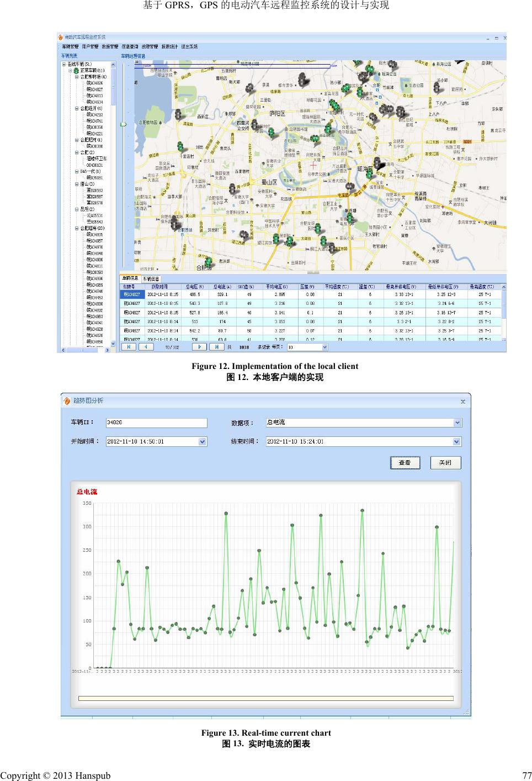Image resolution: width=532 pixels, height=781 pixels.
Task: Open the records per page dropdown
Action: 324,347
